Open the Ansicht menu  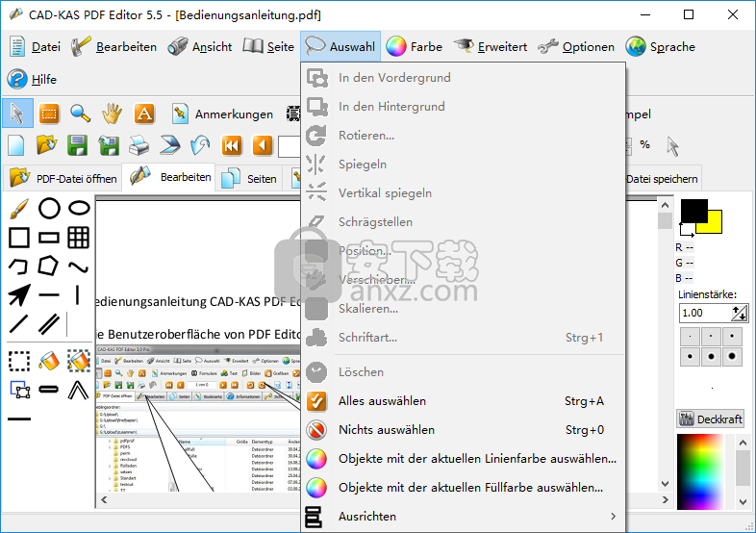(x=200, y=47)
